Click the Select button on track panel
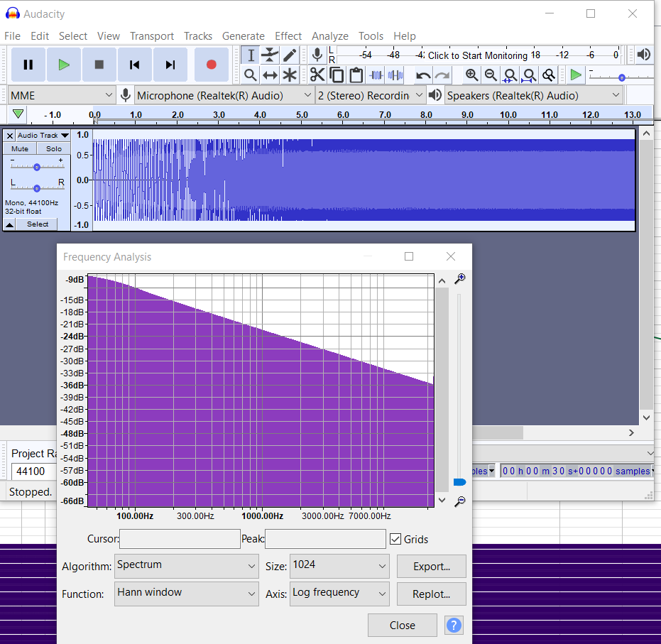Image resolution: width=661 pixels, height=644 pixels. click(38, 224)
